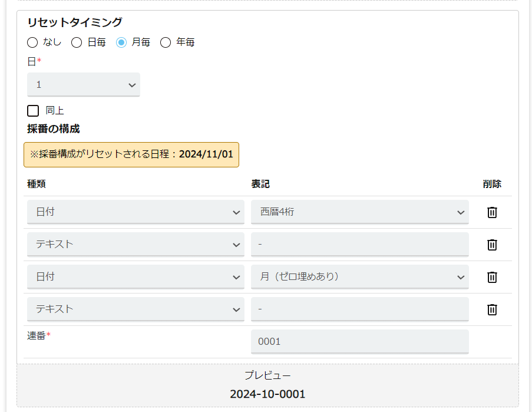The width and height of the screenshot is (532, 412).
Task: Select the なし reset timing radio
Action: tap(32, 42)
